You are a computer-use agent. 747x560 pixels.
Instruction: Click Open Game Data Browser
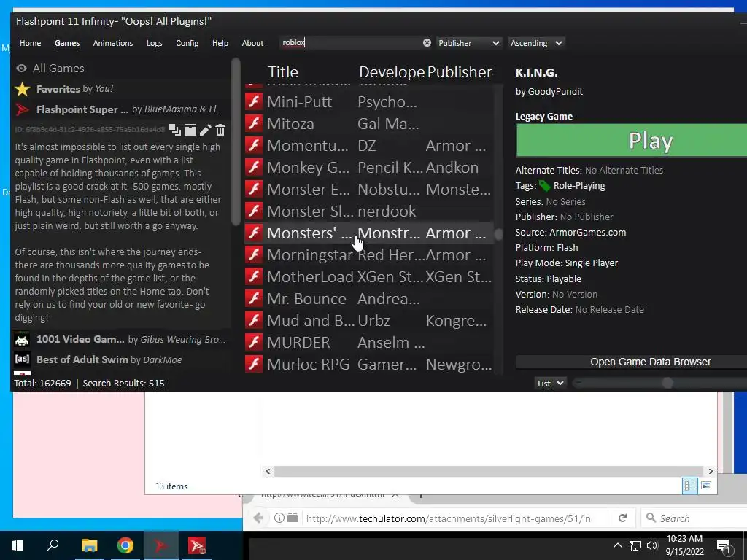[x=632, y=362]
